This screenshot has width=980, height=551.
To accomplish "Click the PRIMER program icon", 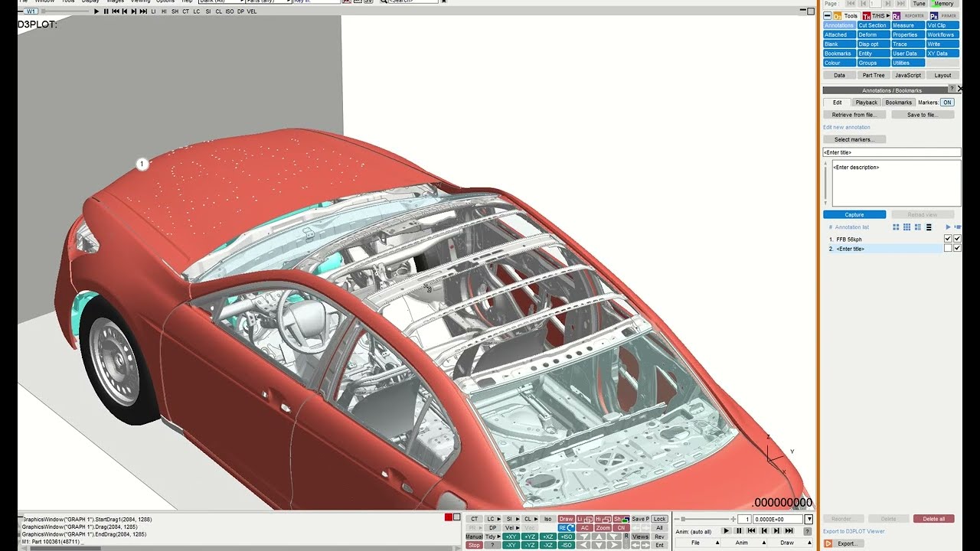I will 934,16.
